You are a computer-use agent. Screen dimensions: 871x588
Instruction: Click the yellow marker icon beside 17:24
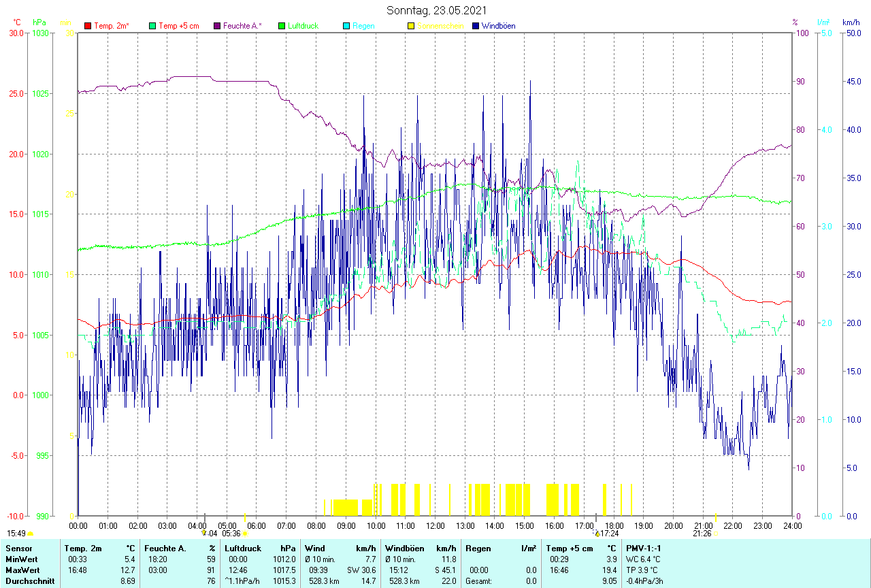(597, 534)
